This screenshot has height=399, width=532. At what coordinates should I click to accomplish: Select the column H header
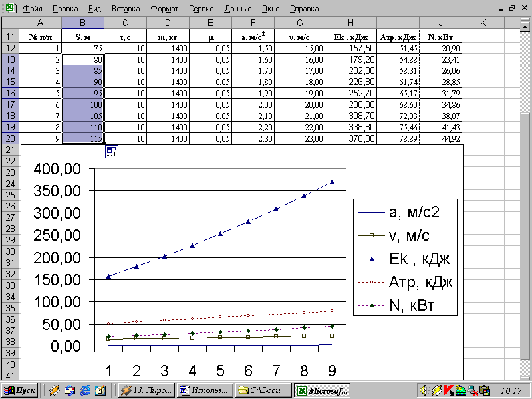pos(350,23)
